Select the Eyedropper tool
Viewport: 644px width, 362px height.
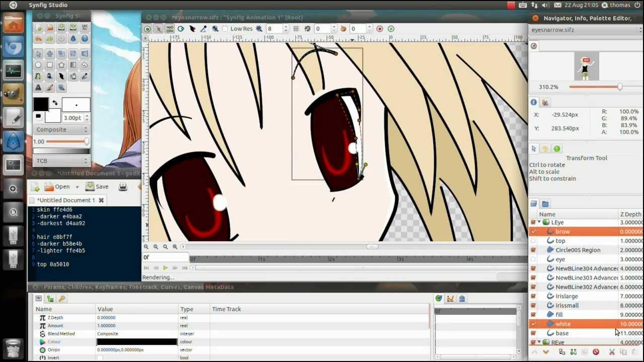point(85,76)
